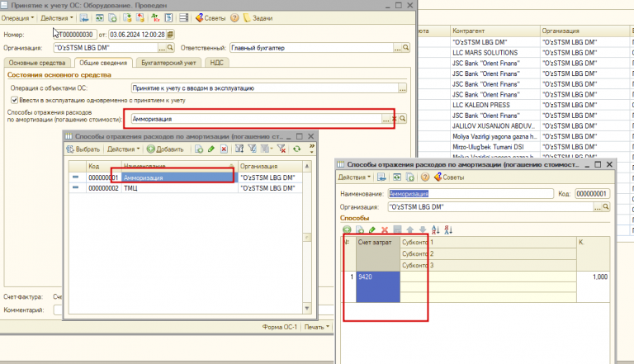This screenshot has height=364, width=634.
Task: Click the red delete mark icon in list toolbar
Action: coord(223,149)
